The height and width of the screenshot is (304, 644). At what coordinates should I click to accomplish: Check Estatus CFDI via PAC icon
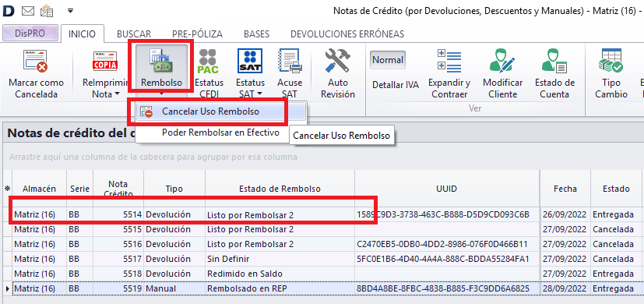[x=208, y=61]
